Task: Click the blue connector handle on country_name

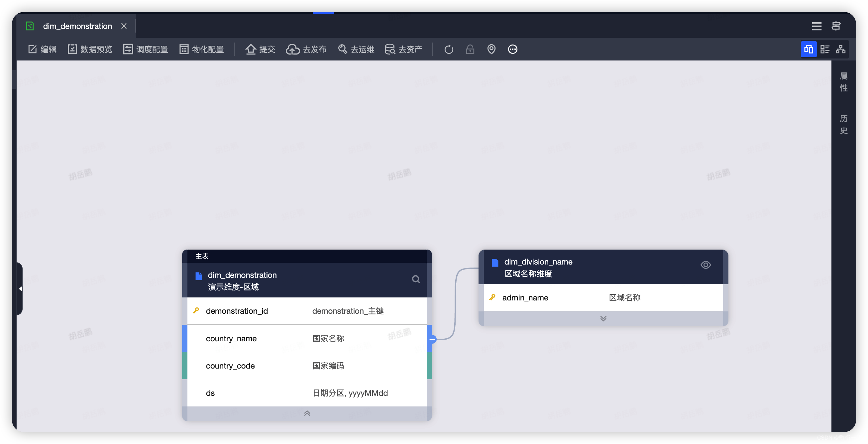Action: [432, 339]
